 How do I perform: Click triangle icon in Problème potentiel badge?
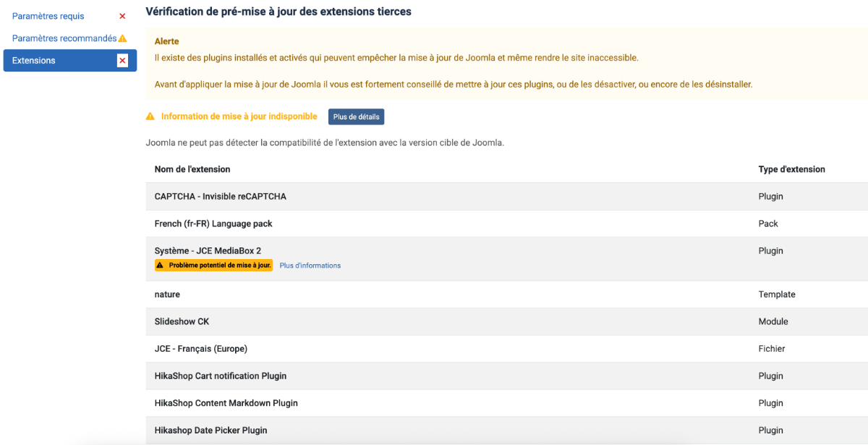160,266
